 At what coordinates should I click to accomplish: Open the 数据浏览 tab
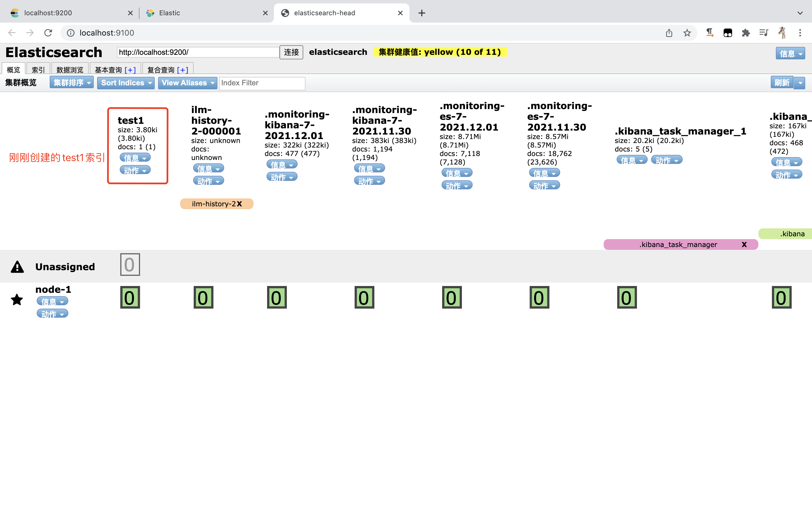coord(70,70)
